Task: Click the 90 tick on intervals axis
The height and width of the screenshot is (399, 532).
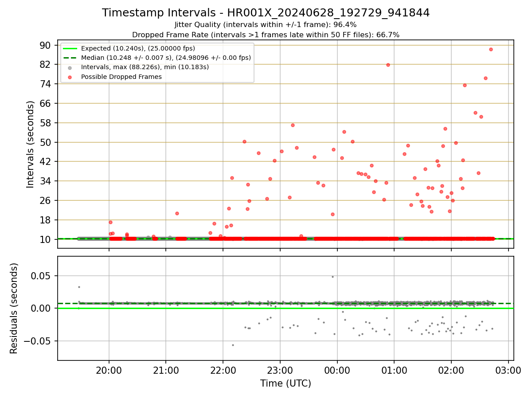Action: coord(46,45)
